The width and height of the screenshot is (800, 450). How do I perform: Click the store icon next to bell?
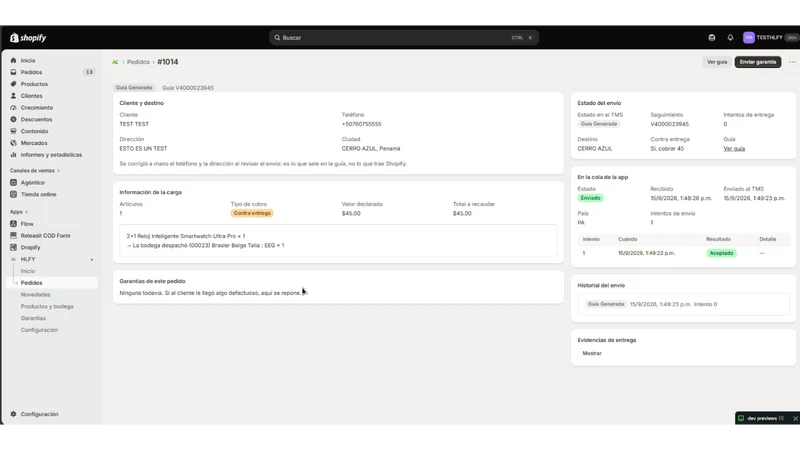click(712, 38)
